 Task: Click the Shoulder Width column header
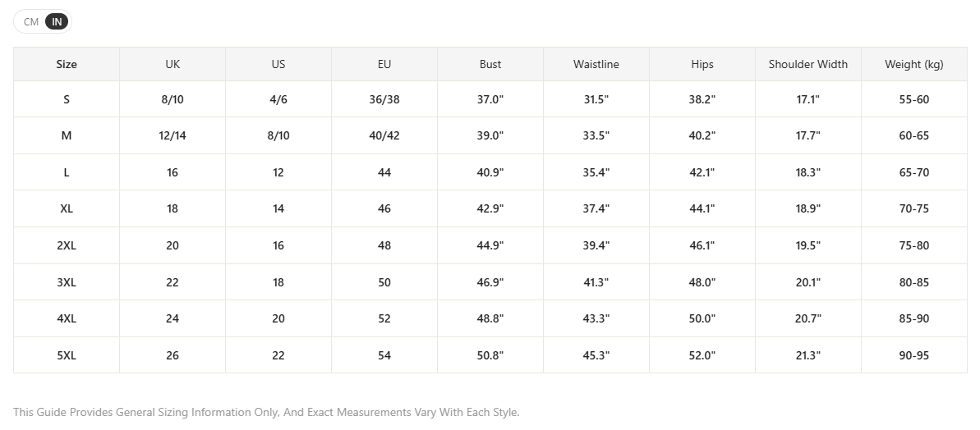(x=808, y=64)
